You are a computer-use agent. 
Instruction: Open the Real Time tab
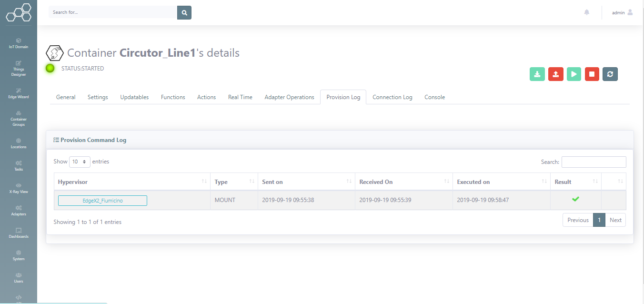[240, 97]
